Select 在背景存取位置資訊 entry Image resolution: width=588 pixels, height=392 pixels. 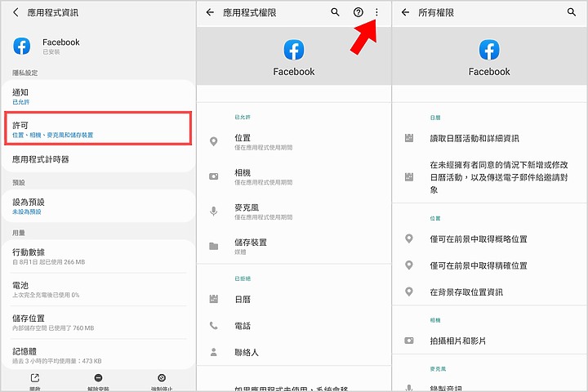[x=489, y=292]
